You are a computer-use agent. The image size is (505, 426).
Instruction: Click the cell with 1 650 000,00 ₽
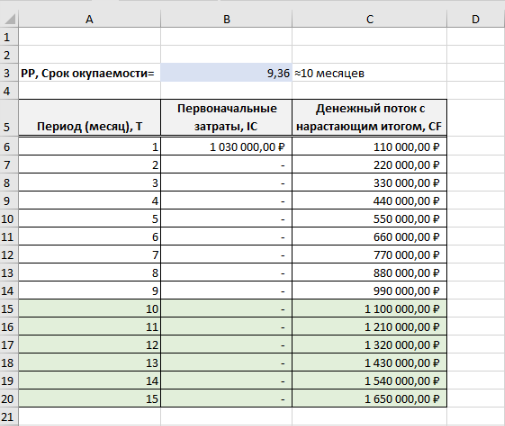click(369, 399)
